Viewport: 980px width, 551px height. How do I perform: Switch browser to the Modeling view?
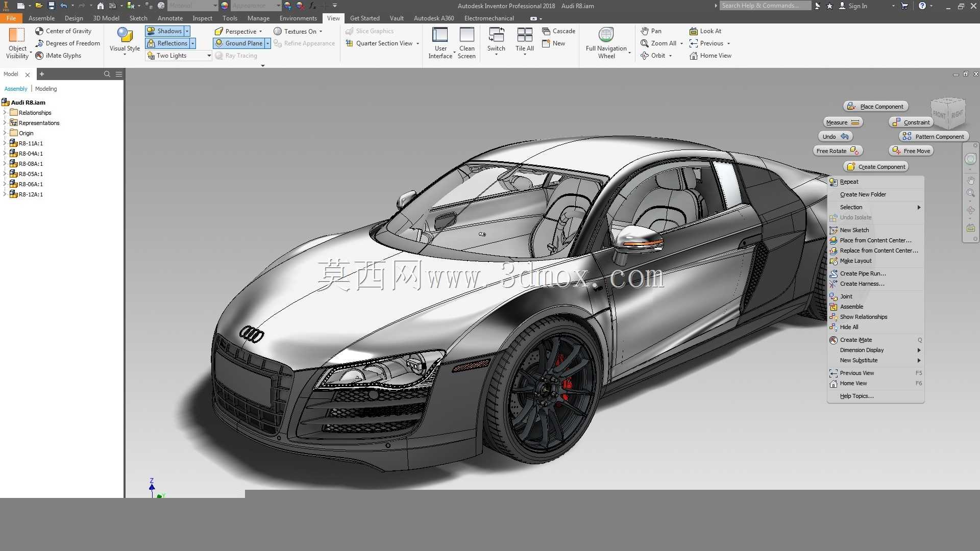coord(46,89)
